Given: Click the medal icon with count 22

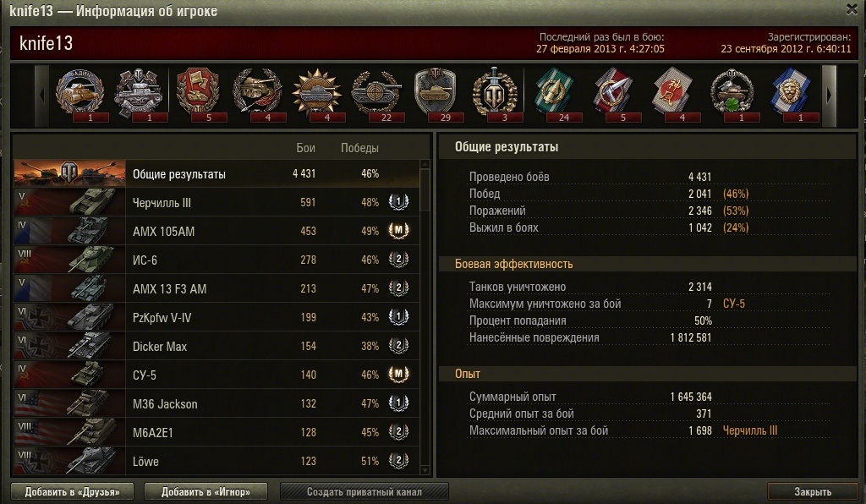Looking at the screenshot, I should [x=376, y=92].
